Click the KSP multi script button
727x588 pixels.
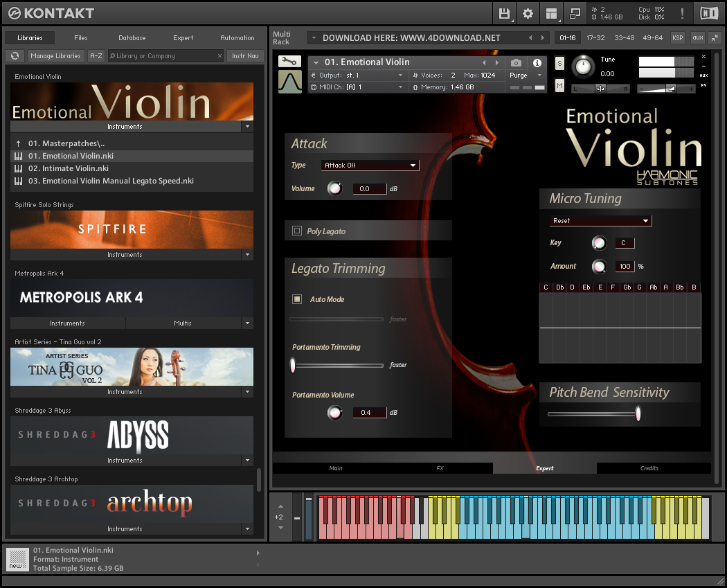click(x=677, y=37)
